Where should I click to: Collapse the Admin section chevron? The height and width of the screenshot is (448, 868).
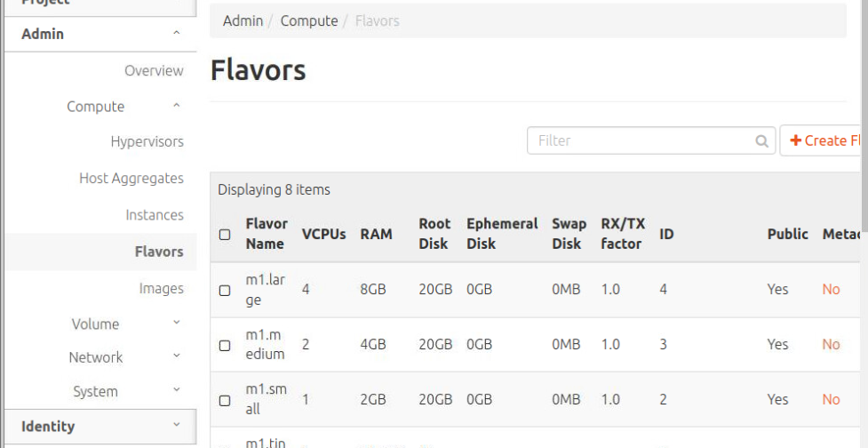click(177, 34)
